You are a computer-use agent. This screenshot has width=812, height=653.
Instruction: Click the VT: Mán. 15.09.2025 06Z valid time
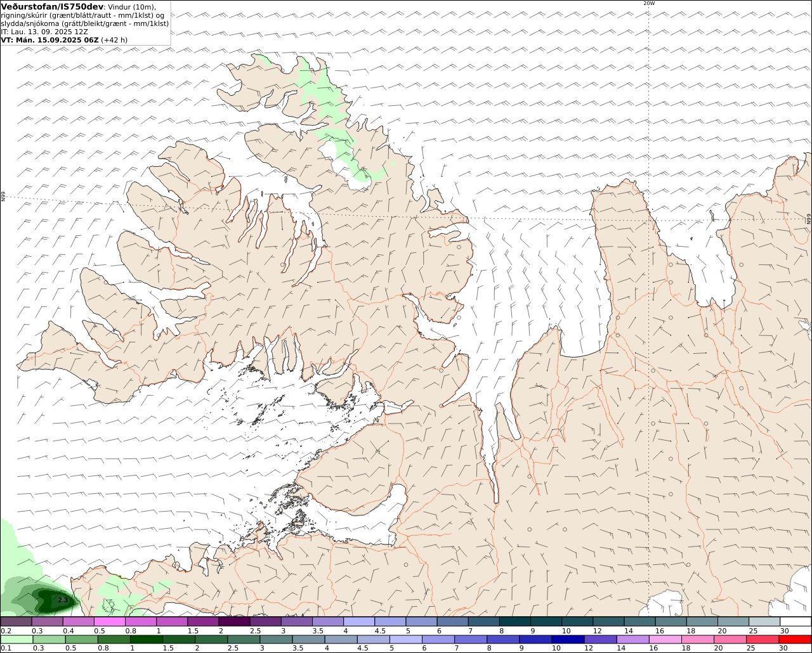tap(50, 39)
